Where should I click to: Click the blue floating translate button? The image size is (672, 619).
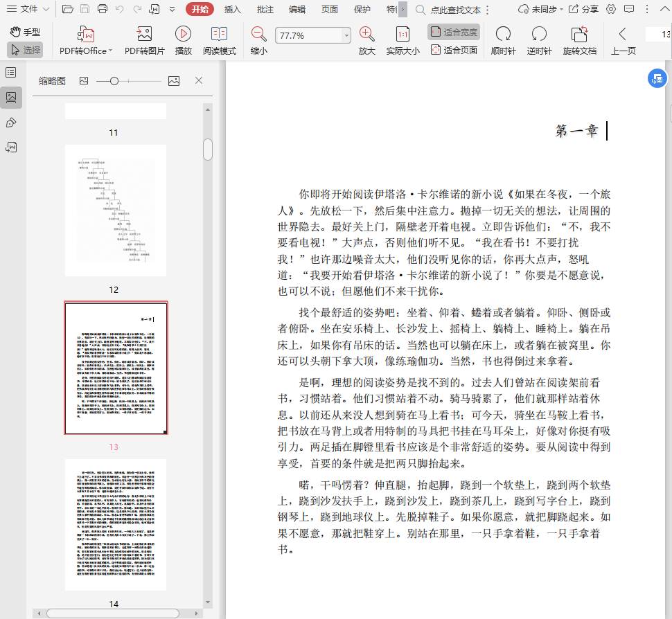657,78
